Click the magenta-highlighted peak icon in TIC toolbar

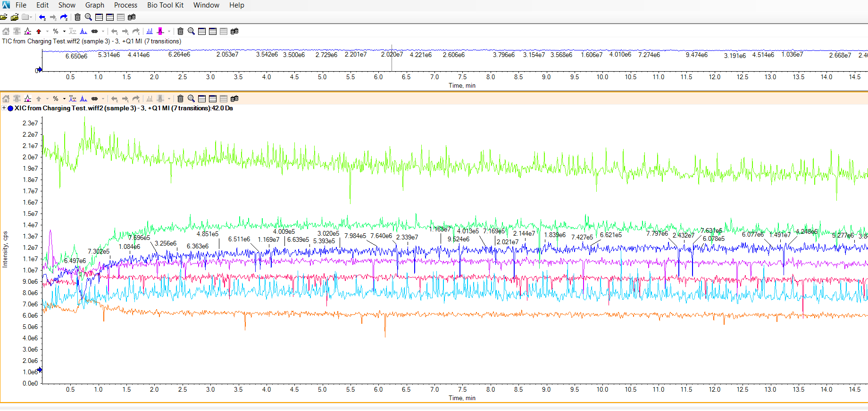160,32
